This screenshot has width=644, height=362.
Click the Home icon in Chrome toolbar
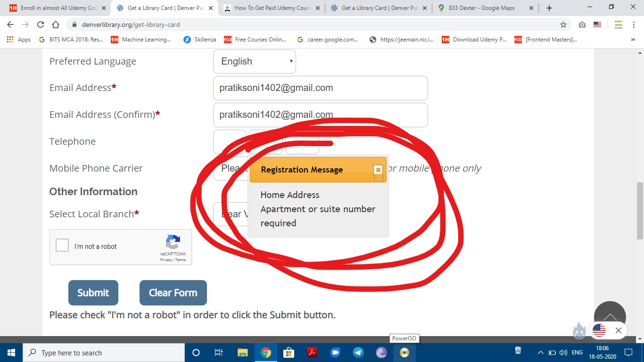click(56, 25)
